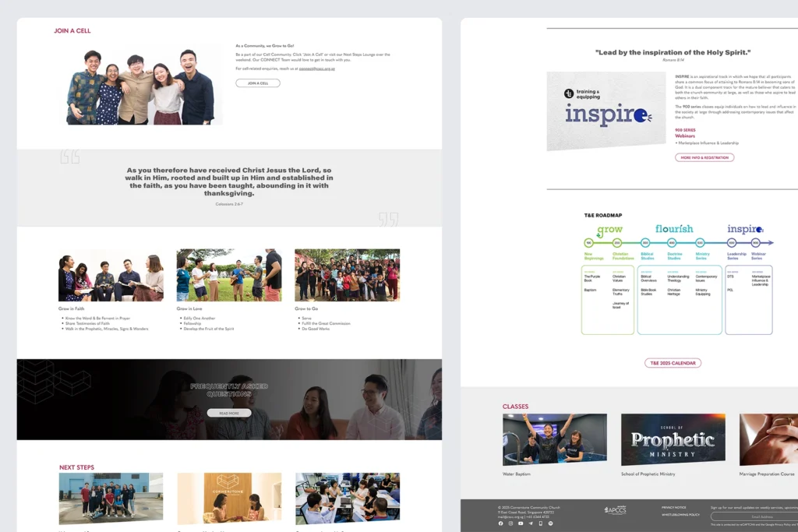The width and height of the screenshot is (798, 532).
Task: Open the Facebook icon in footer
Action: click(501, 523)
